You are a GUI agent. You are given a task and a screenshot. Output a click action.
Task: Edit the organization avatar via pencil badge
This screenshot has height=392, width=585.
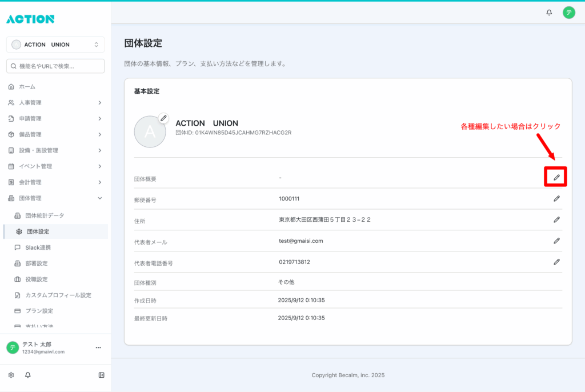click(164, 118)
